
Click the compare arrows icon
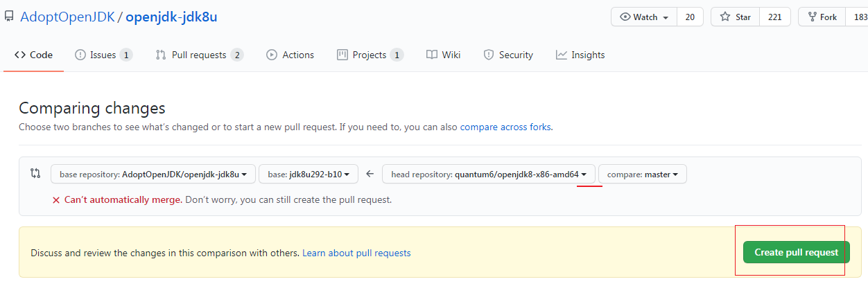[x=35, y=174]
